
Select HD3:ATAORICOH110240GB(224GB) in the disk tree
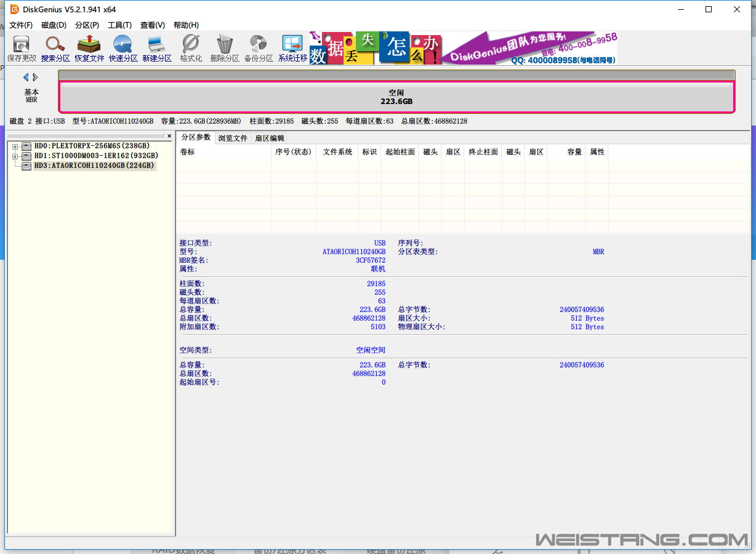94,166
